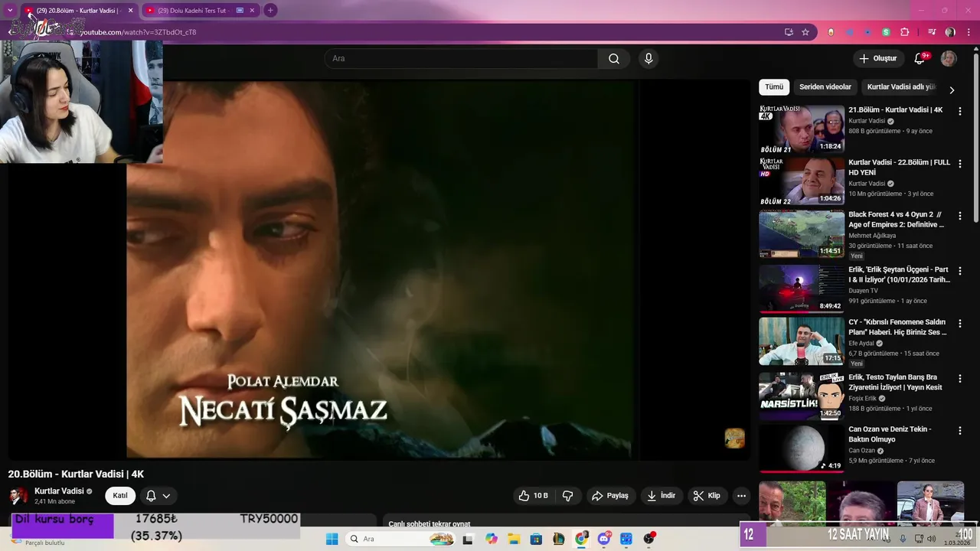This screenshot has width=980, height=551.
Task: Open Chrome media controls icon
Action: (x=932, y=32)
